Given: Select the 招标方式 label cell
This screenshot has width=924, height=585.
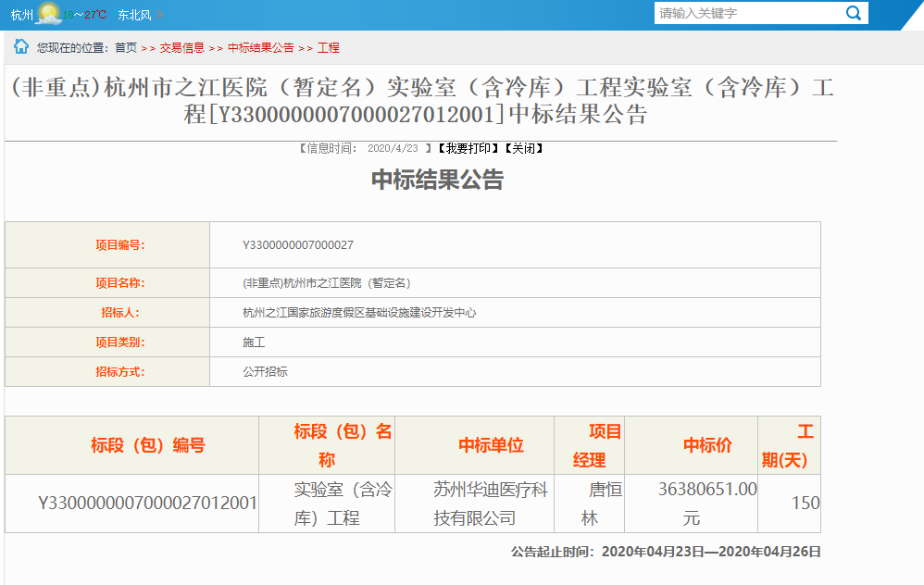Looking at the screenshot, I should click(107, 372).
